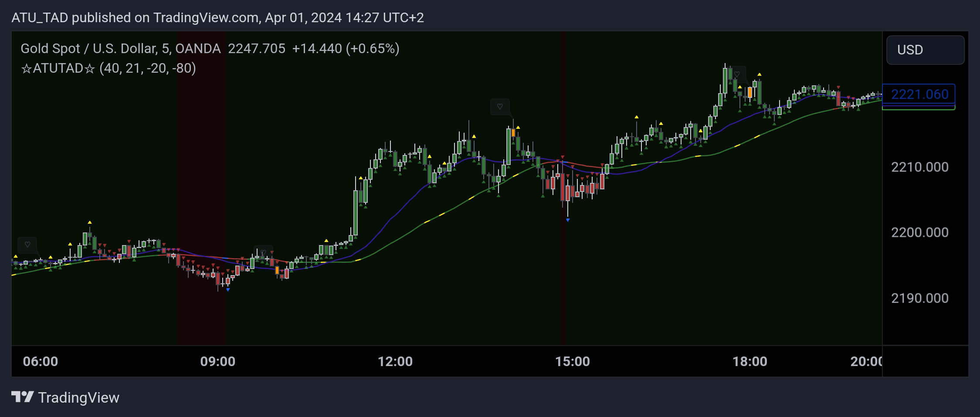Click the 12:00 time axis label

point(395,361)
